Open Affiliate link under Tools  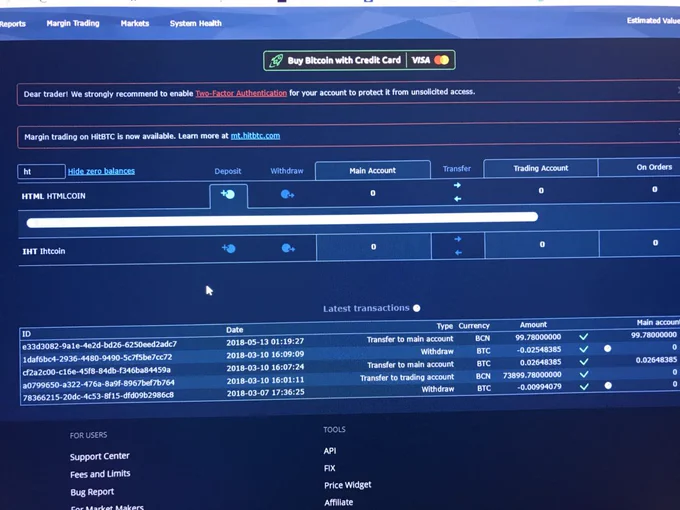339,503
